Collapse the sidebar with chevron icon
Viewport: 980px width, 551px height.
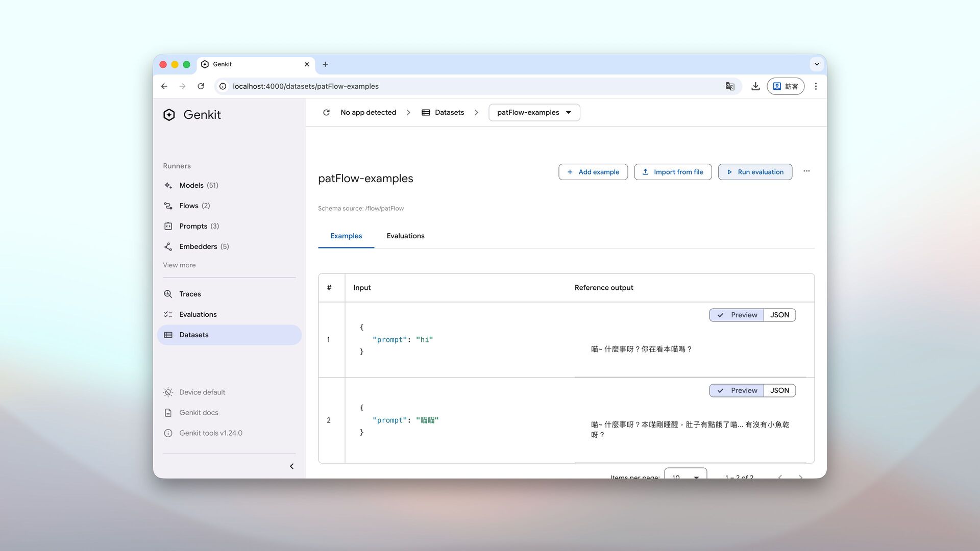click(x=291, y=466)
